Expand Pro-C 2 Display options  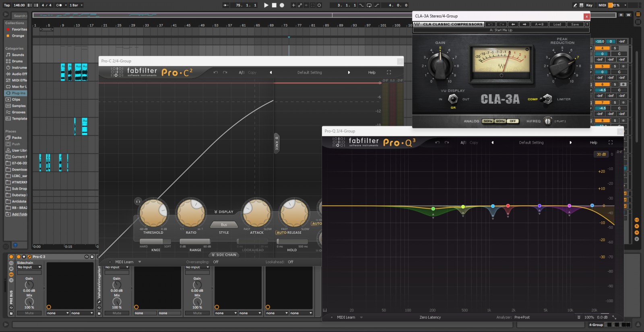coord(224,212)
